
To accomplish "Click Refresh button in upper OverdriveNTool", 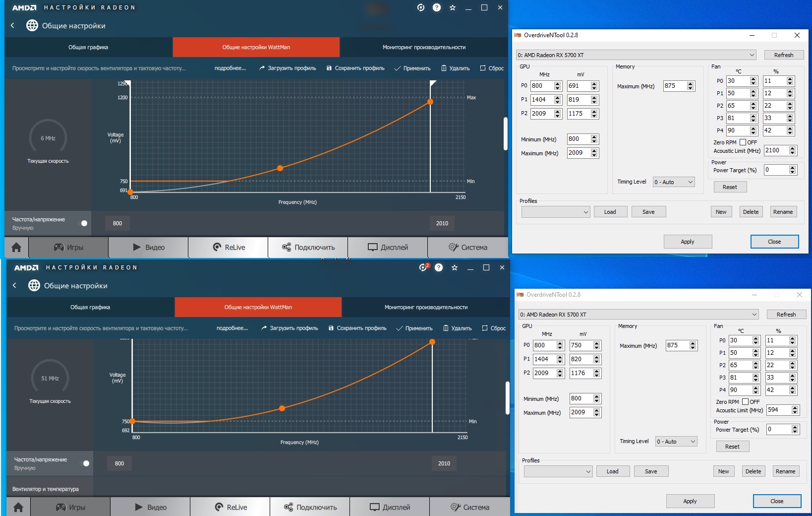I will click(x=784, y=55).
